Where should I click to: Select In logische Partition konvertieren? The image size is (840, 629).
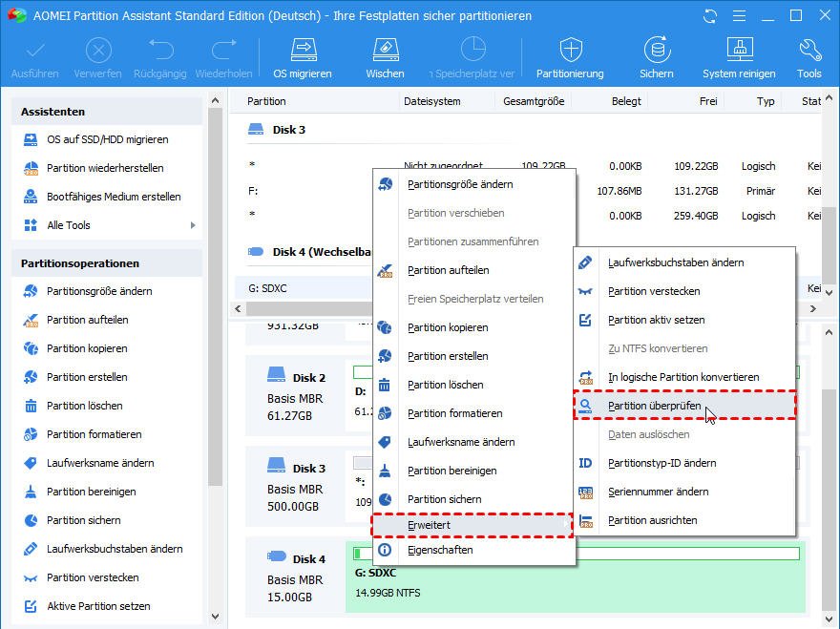tap(684, 377)
